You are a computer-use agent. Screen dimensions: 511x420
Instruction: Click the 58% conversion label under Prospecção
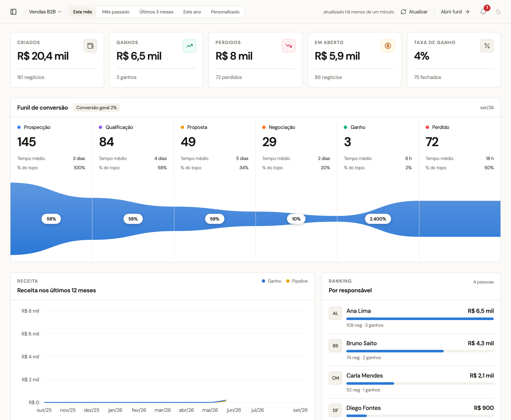click(x=51, y=219)
